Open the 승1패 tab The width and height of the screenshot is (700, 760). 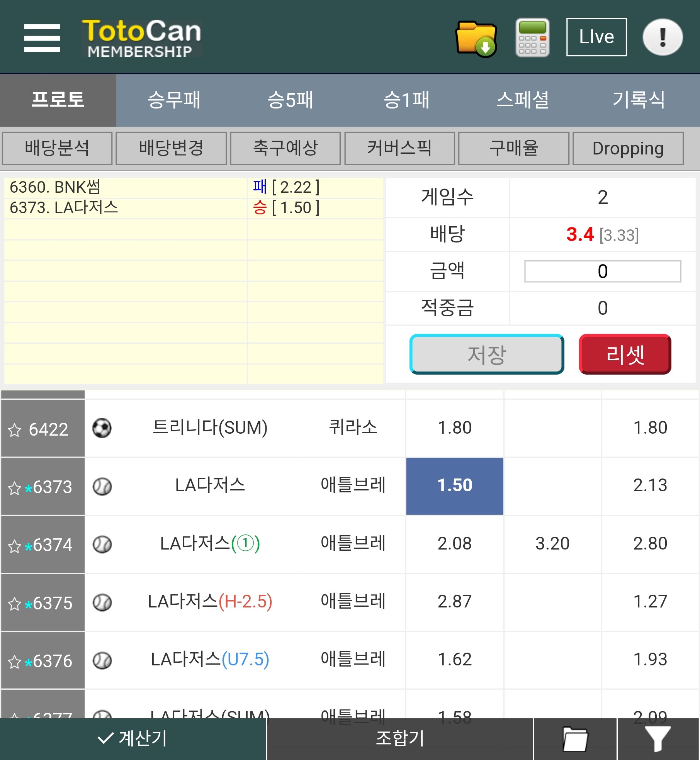tap(406, 100)
